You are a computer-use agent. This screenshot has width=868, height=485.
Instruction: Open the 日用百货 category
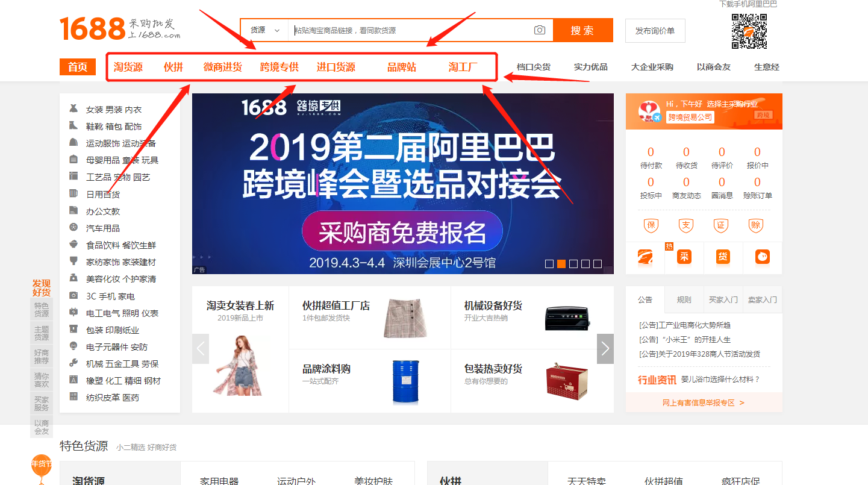[x=103, y=195]
